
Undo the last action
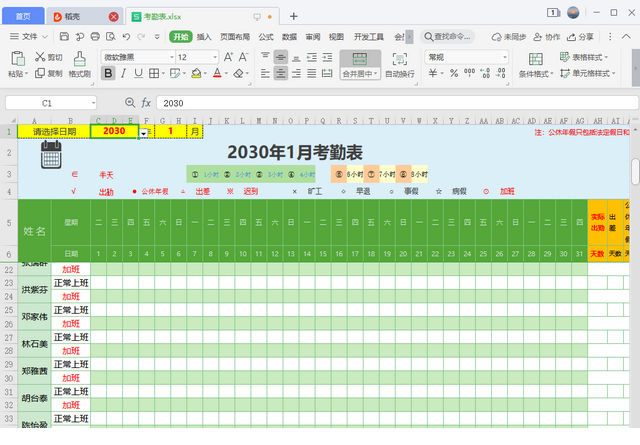(126, 37)
